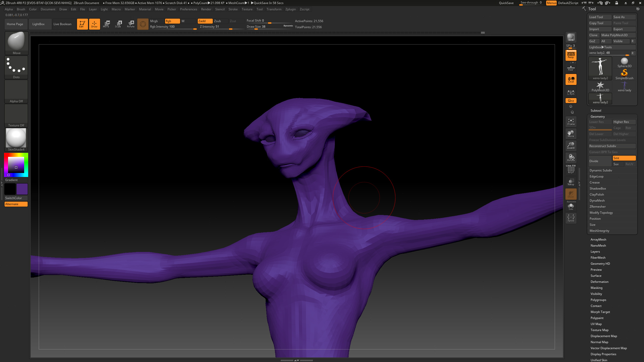Select the Sphere3D tool thumbnail
Viewport: 644px width, 362px height.
(x=624, y=63)
